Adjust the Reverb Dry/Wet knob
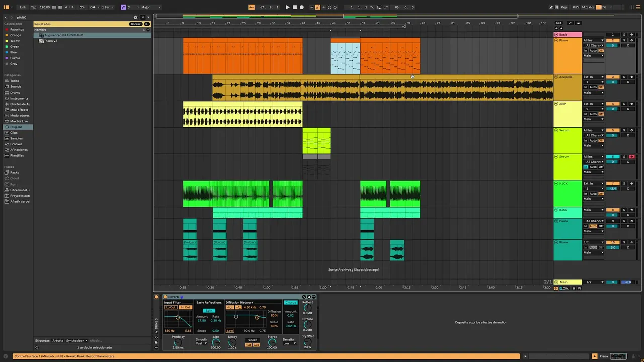This screenshot has height=362, width=644. pyautogui.click(x=307, y=342)
